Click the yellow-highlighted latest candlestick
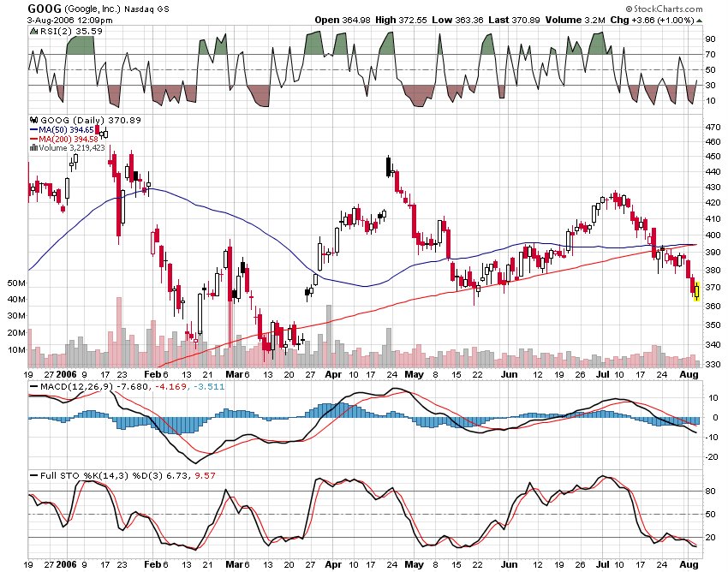This screenshot has height=572, width=728. pos(696,290)
